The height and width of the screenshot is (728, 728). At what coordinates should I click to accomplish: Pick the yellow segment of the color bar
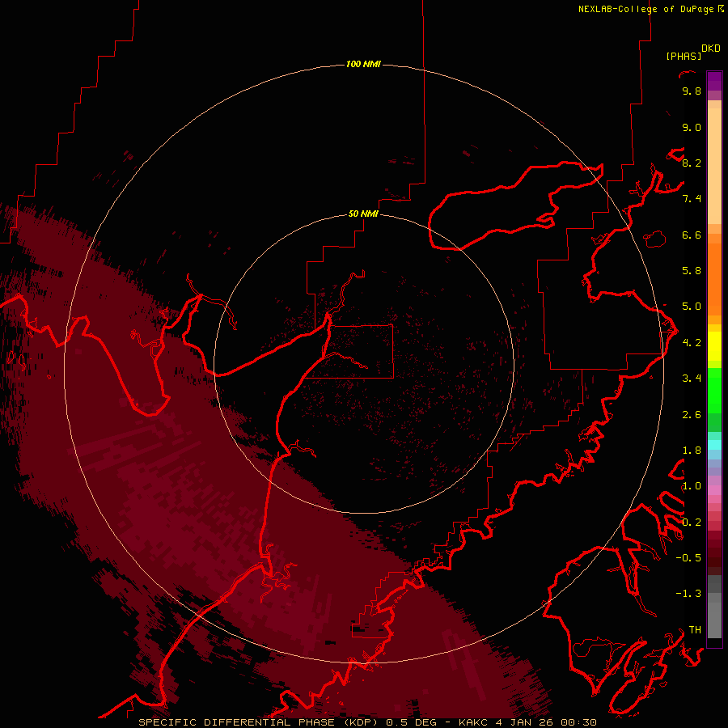pyautogui.click(x=714, y=346)
